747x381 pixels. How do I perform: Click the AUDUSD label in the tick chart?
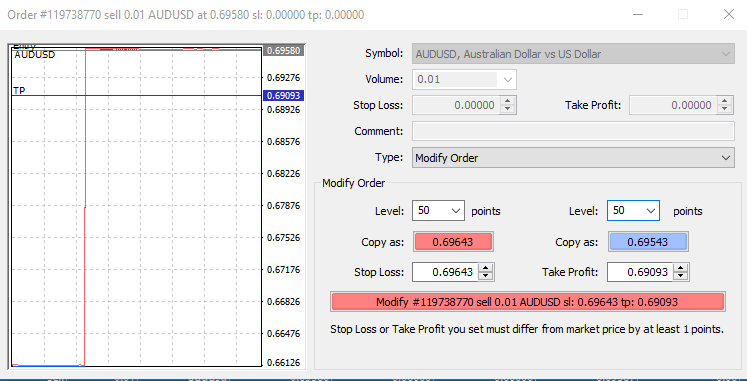[35, 55]
